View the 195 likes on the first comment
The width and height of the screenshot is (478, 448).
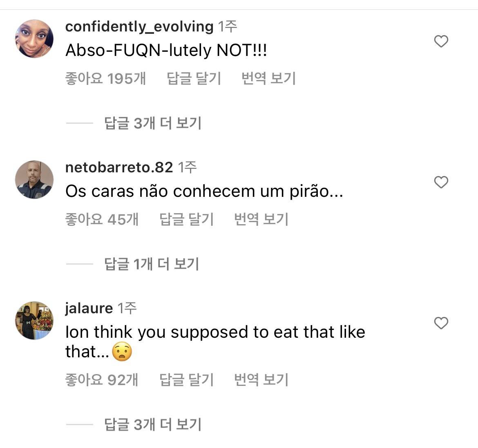point(105,79)
